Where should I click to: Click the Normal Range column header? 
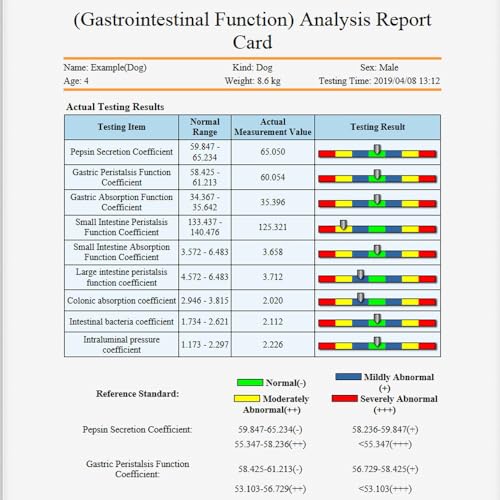(205, 127)
